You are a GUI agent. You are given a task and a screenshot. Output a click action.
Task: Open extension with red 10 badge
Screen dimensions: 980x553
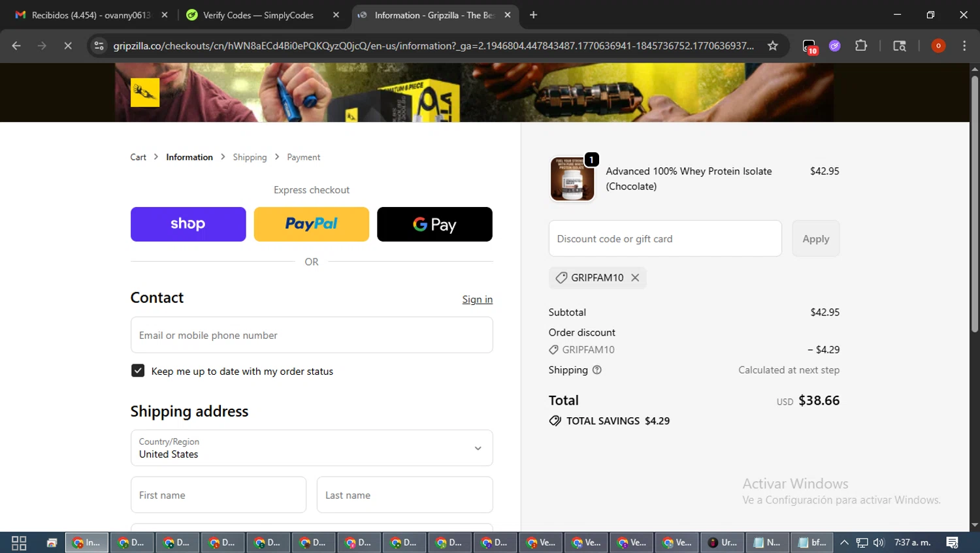tap(809, 46)
